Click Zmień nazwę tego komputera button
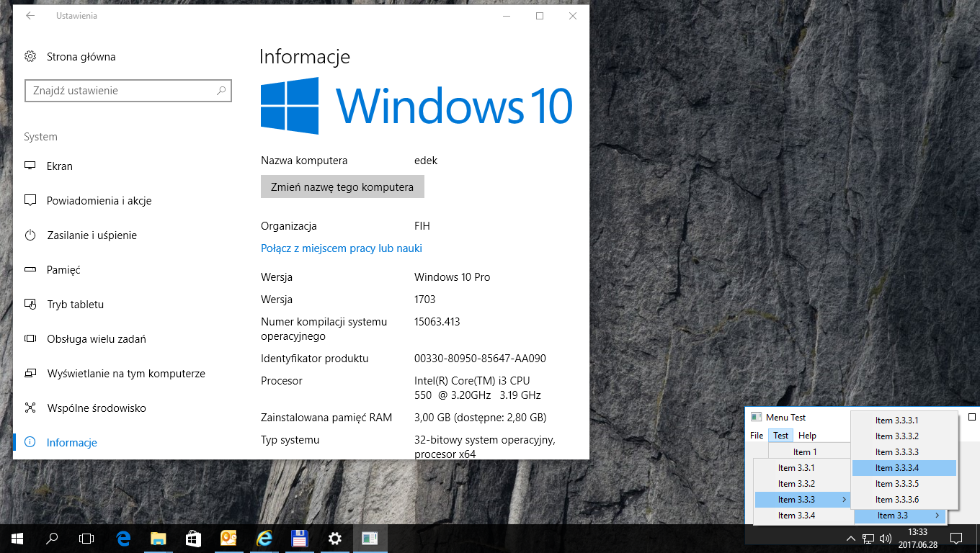Viewport: 980px width, 553px height. (342, 186)
